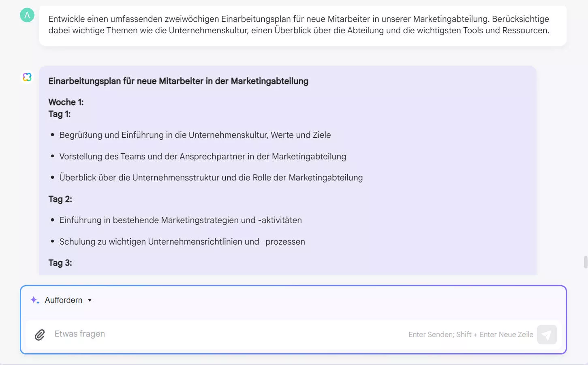Click the send arrow beside the shortcut hint
Screen dimensions: 588x365
point(547,335)
